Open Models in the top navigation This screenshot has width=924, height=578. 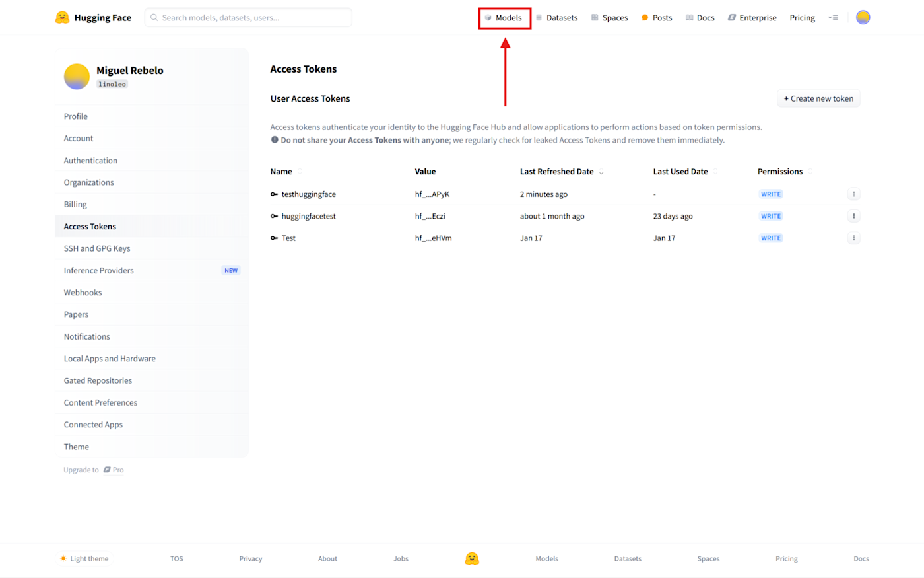[504, 18]
